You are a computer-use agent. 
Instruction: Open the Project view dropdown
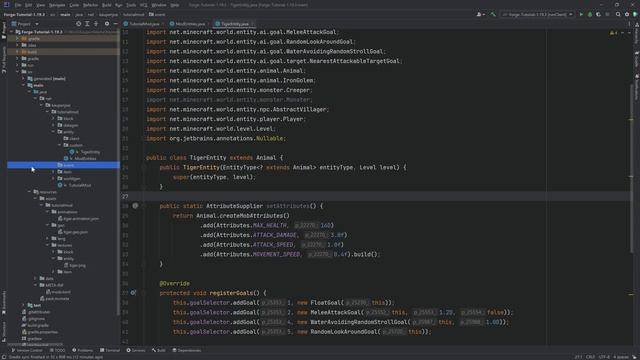(25, 24)
